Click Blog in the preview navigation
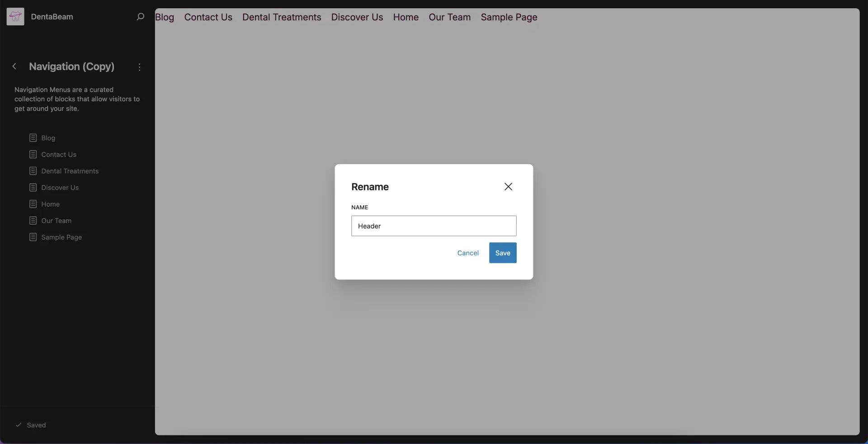This screenshot has width=868, height=444. click(165, 17)
